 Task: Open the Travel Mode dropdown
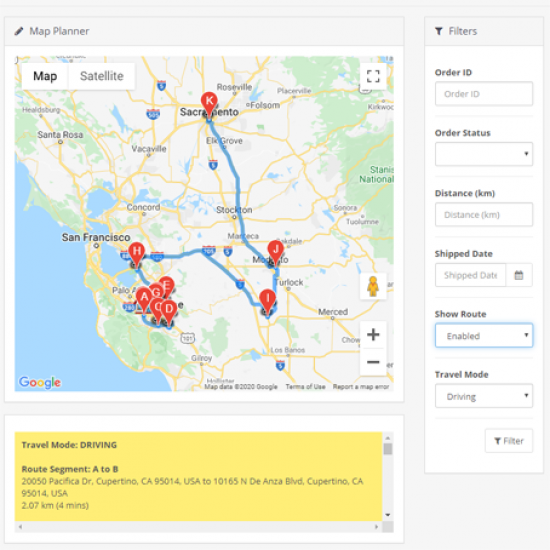tap(484, 396)
